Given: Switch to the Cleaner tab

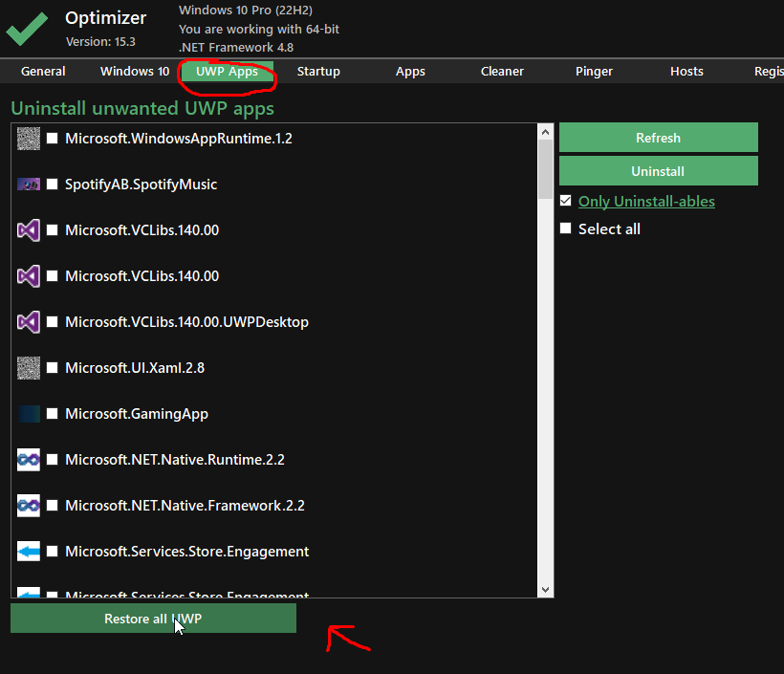Looking at the screenshot, I should pyautogui.click(x=502, y=72).
